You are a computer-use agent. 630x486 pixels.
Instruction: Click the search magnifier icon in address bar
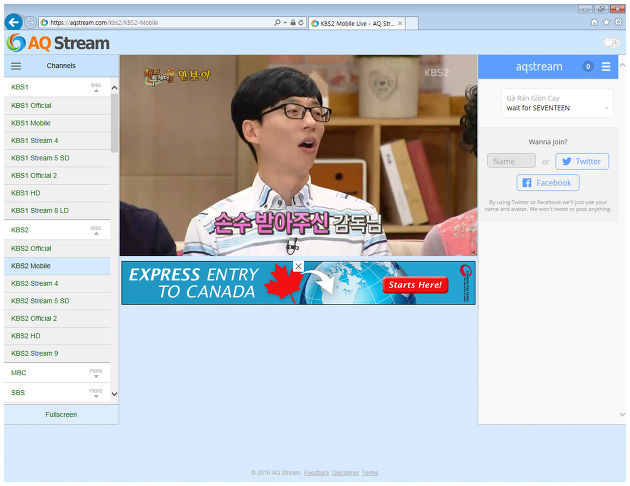[x=277, y=22]
